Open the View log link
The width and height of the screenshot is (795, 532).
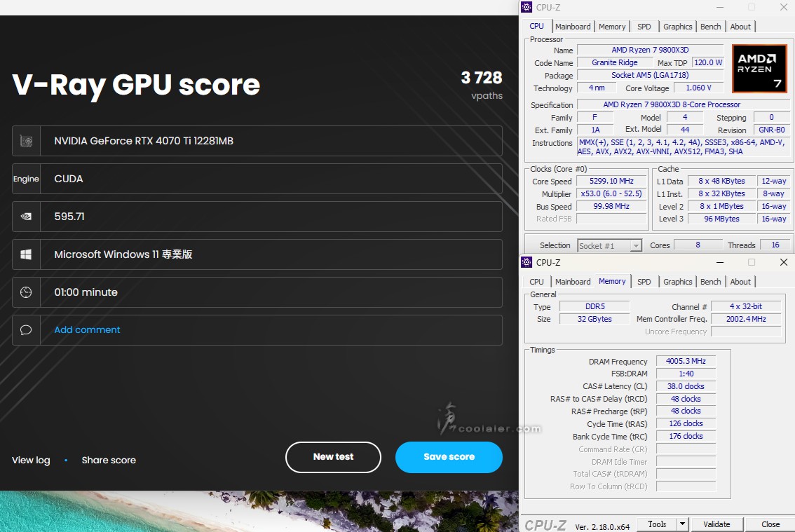click(31, 461)
